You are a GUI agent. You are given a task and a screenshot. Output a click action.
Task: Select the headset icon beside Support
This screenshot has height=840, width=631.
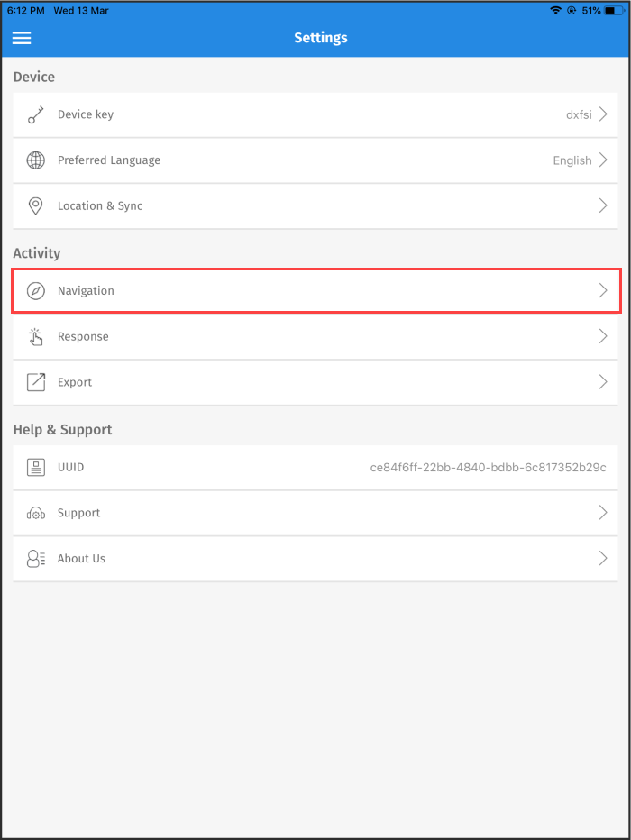pyautogui.click(x=35, y=512)
